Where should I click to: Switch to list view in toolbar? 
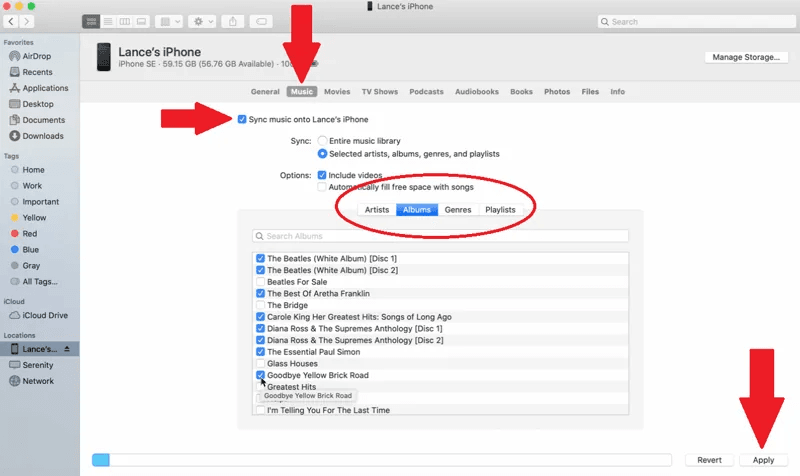[108, 21]
